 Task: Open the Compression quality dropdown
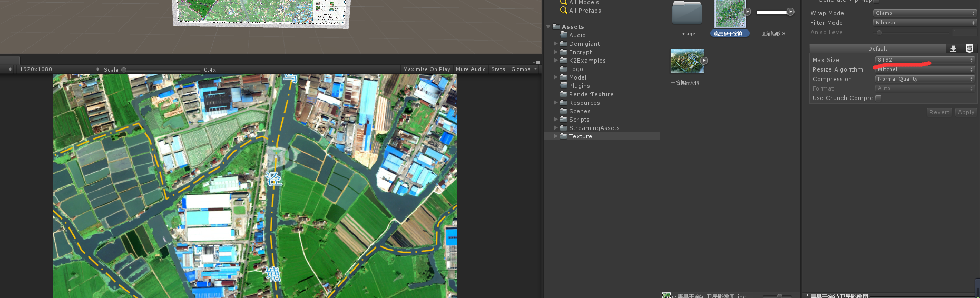[x=925, y=79]
